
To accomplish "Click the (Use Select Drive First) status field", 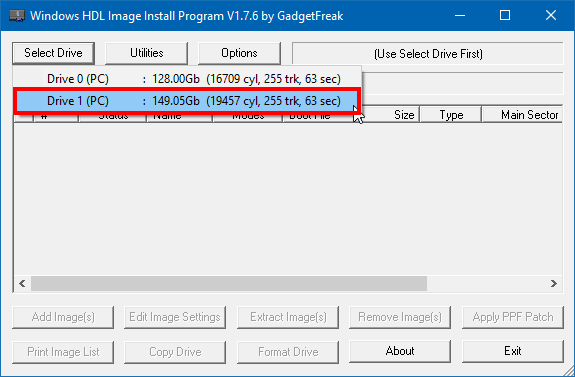I will (428, 54).
